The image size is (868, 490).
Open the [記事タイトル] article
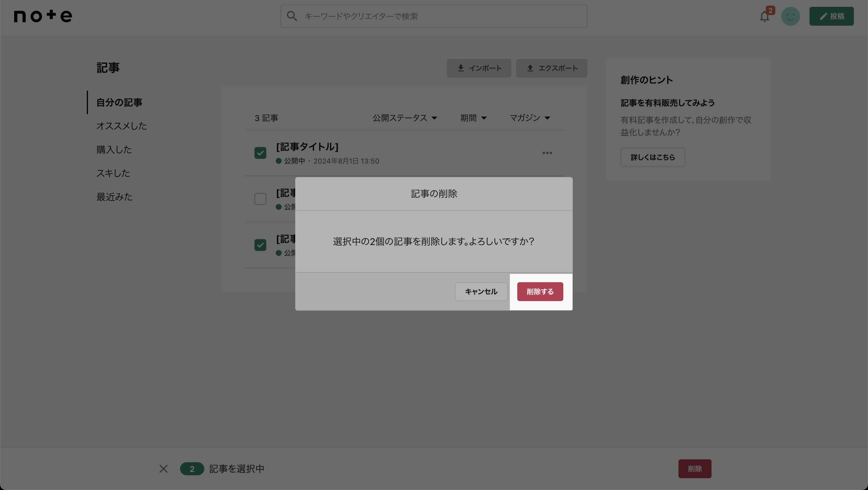(307, 147)
